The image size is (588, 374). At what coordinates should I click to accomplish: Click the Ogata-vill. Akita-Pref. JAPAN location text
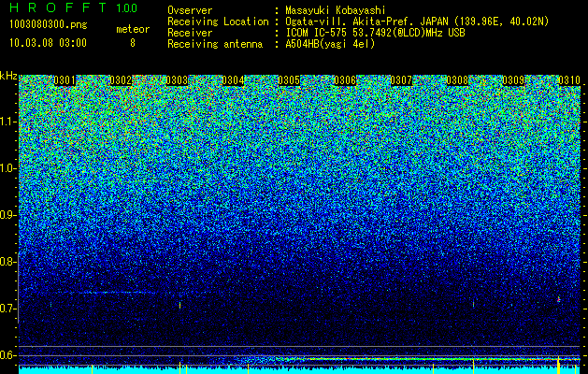[x=417, y=22]
